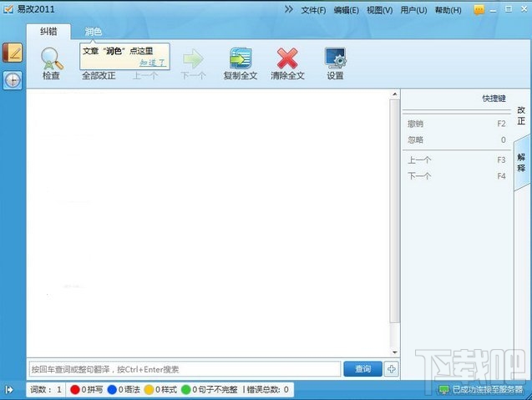
Task: Click the 易改2011 app logo icon
Action: coord(8,9)
